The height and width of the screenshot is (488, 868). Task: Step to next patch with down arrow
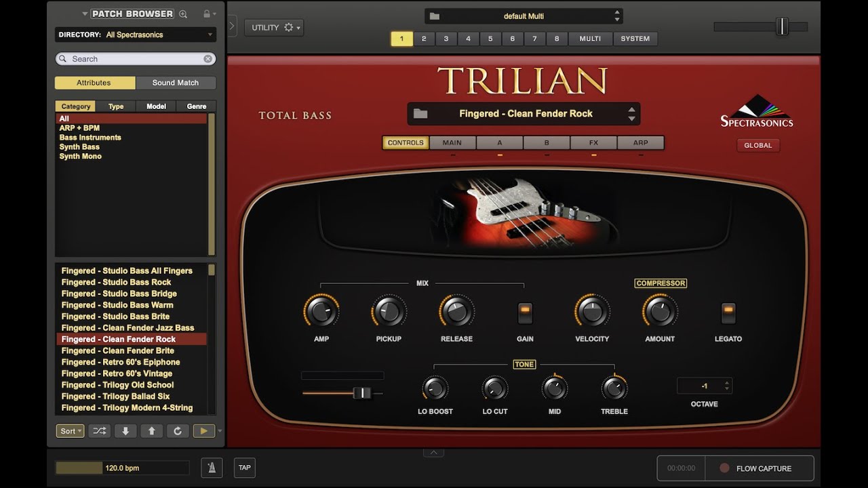[x=125, y=431]
